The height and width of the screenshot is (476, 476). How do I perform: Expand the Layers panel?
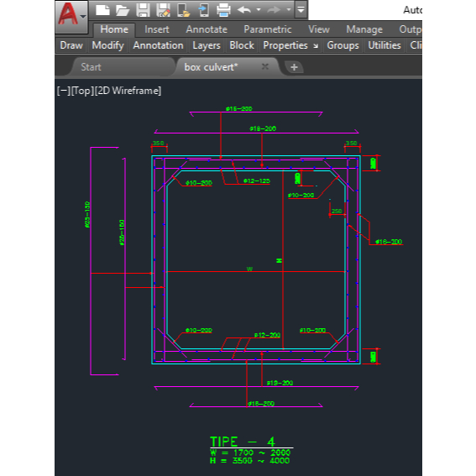[207, 45]
